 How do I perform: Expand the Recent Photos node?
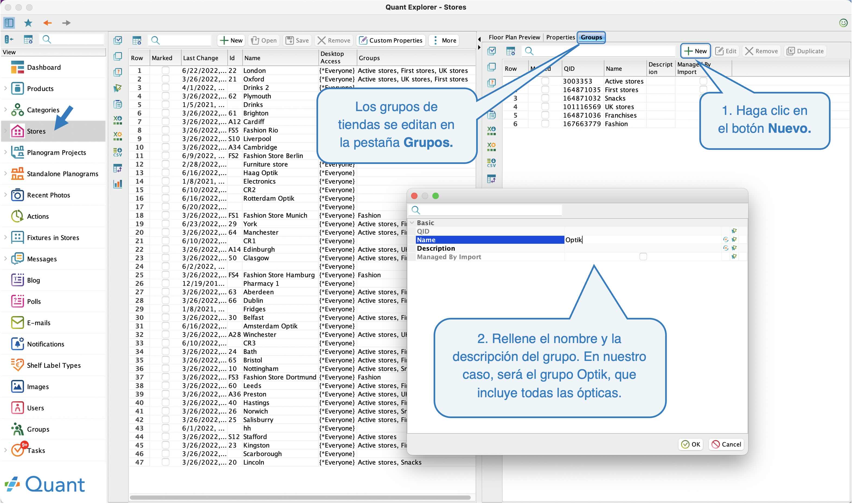coord(5,195)
